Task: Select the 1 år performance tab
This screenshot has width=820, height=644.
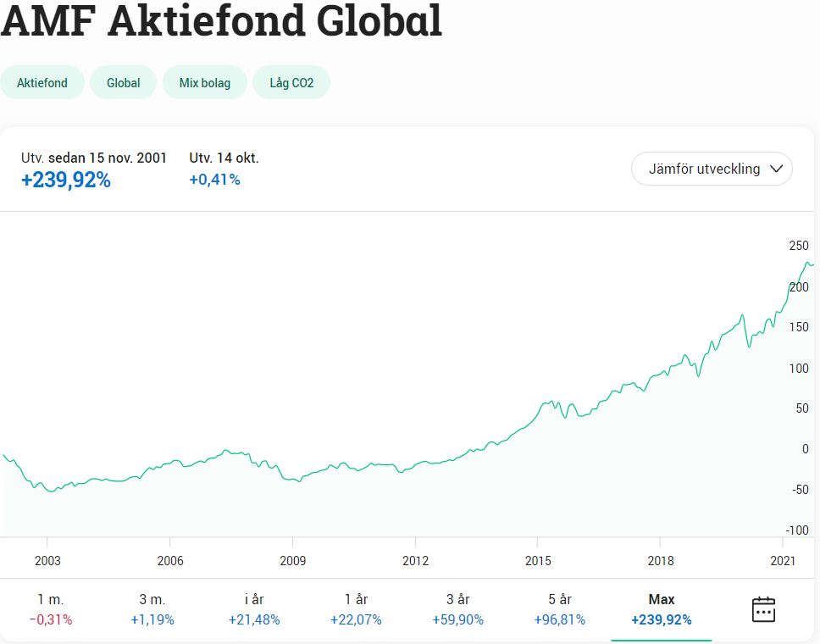Action: (x=356, y=609)
